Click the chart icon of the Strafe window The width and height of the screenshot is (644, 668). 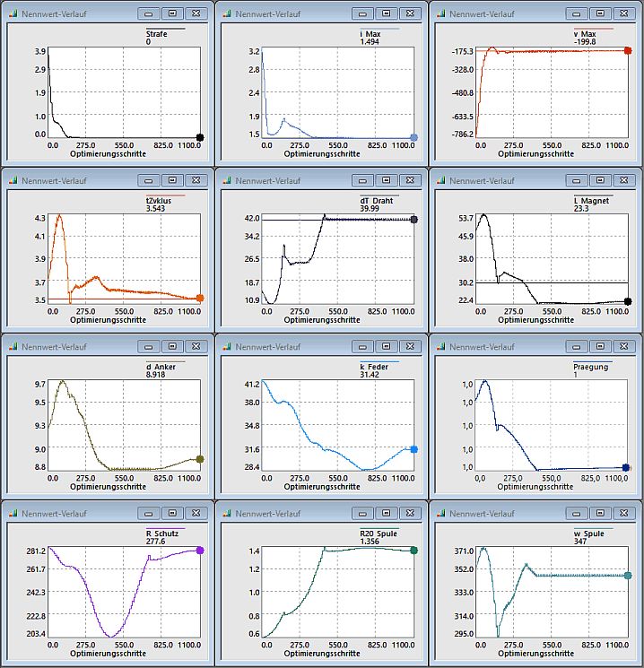(12, 14)
